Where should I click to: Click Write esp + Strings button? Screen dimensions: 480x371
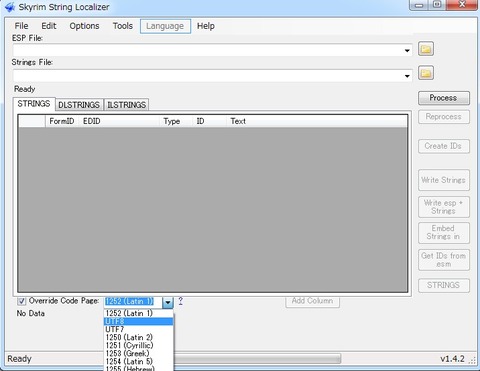click(444, 207)
